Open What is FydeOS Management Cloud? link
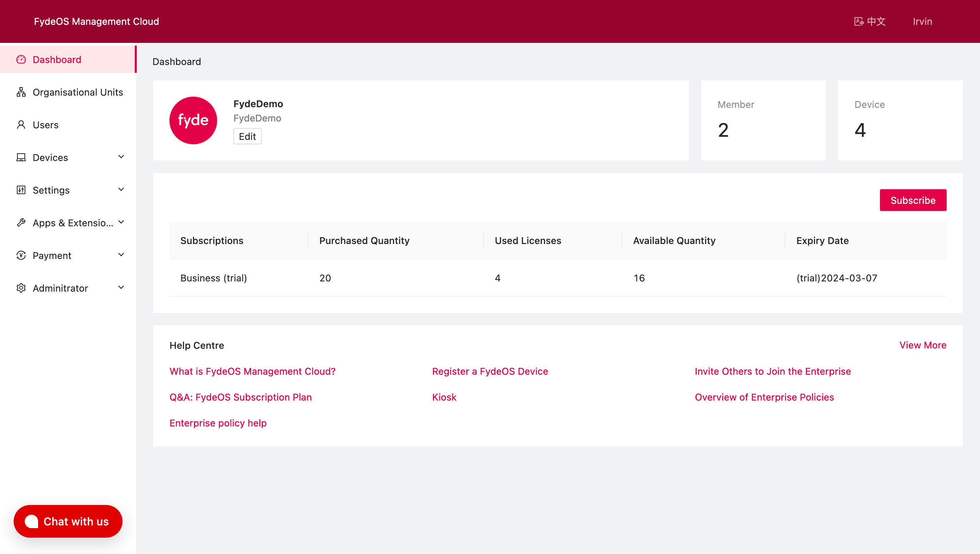The image size is (980, 554). pyautogui.click(x=252, y=371)
